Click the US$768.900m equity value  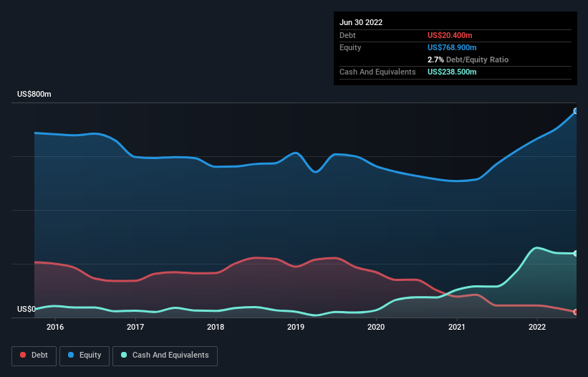pos(452,47)
